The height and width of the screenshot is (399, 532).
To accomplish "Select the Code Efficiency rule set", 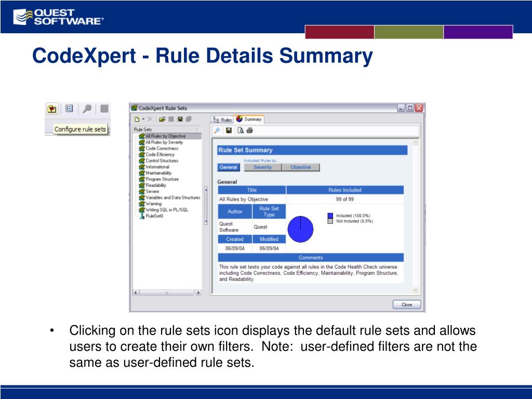I will point(160,154).
